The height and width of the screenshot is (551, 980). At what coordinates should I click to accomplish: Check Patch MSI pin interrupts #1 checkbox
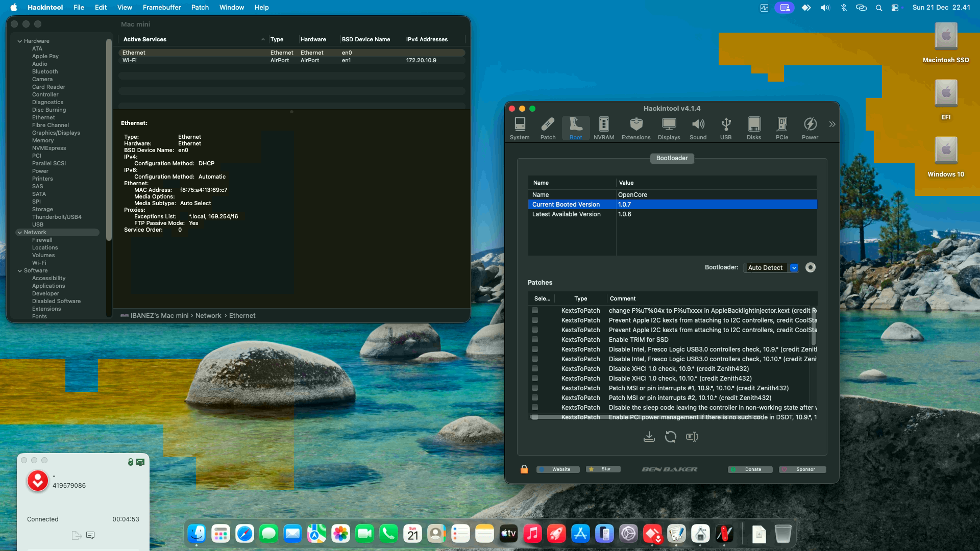coord(535,388)
